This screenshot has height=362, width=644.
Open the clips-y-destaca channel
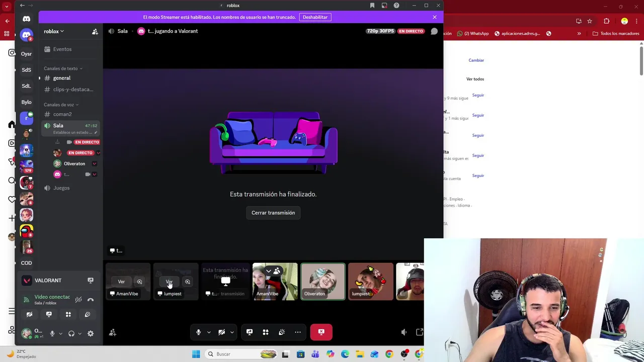[70, 89]
